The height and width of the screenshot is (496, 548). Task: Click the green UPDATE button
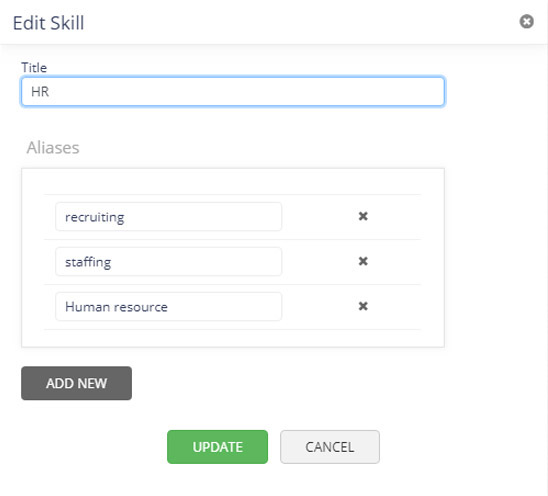(x=217, y=447)
